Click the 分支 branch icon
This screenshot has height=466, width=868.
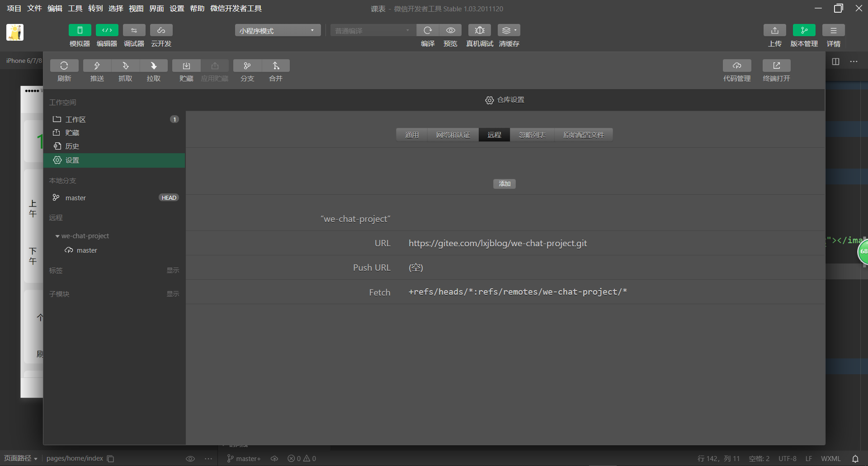point(247,66)
